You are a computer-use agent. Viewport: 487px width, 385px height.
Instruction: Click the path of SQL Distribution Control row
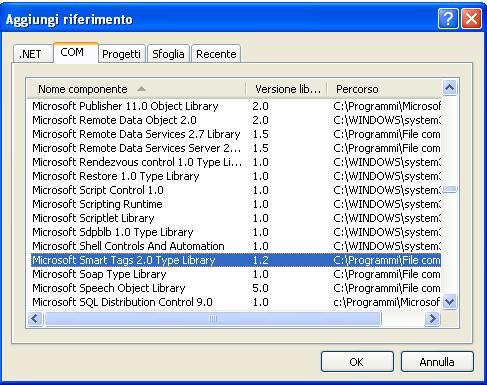click(387, 302)
